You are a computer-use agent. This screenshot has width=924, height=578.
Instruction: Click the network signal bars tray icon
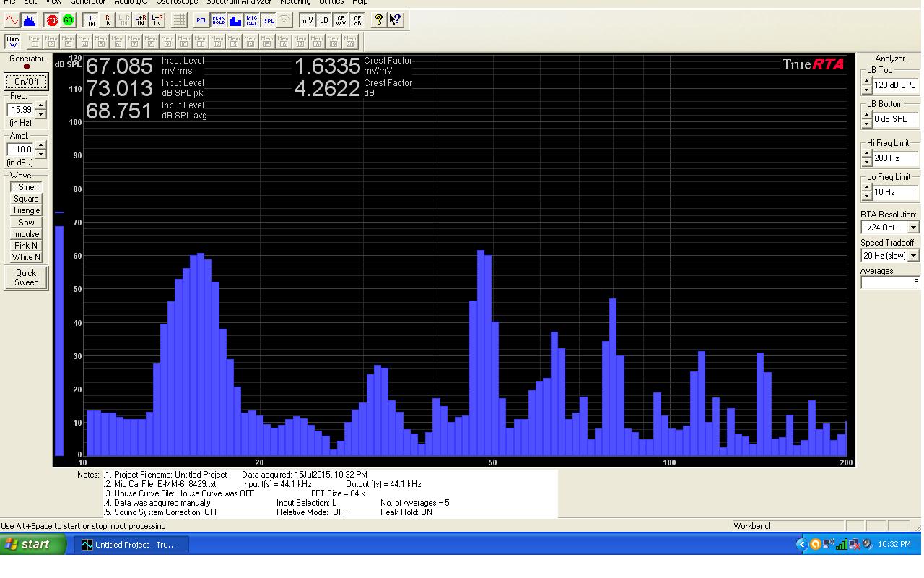pos(842,544)
